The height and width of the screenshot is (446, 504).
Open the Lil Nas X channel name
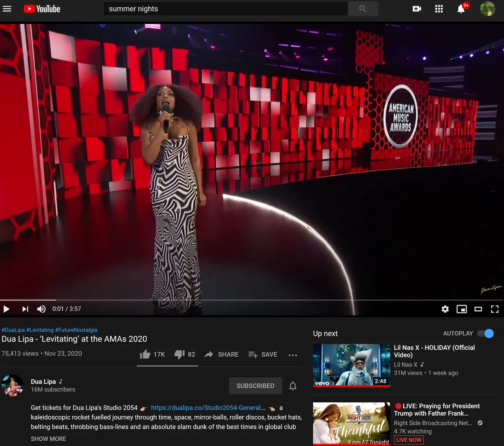coord(406,365)
